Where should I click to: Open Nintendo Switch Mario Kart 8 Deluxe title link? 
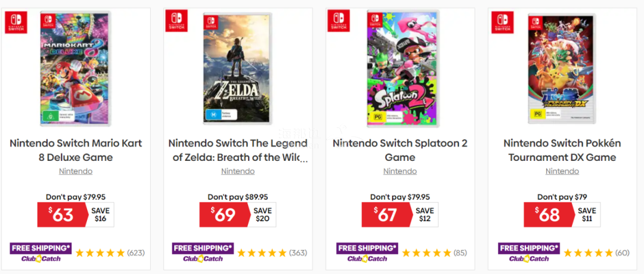point(76,150)
